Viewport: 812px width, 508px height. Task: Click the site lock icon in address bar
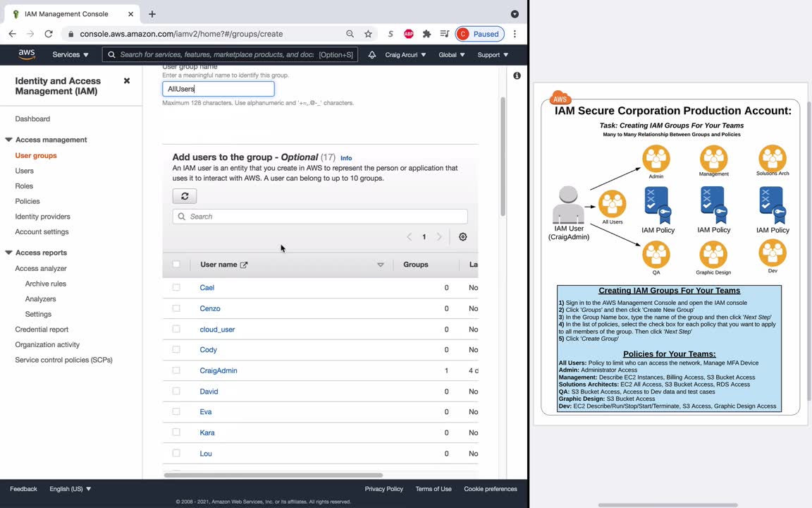tap(71, 34)
